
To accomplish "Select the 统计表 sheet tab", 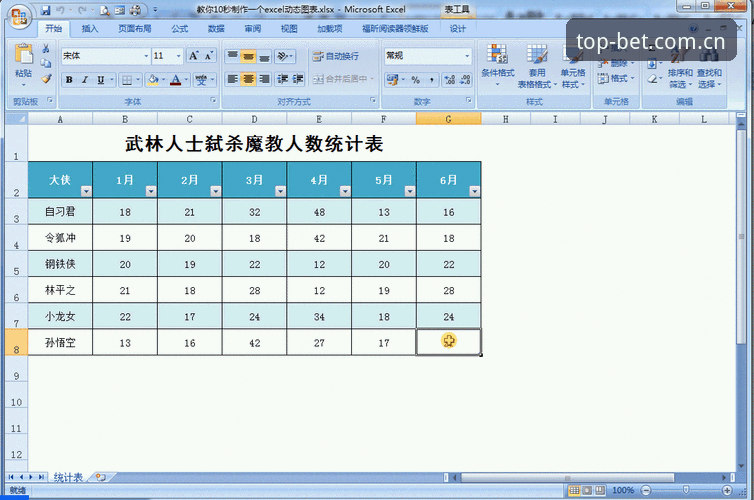I will (68, 477).
